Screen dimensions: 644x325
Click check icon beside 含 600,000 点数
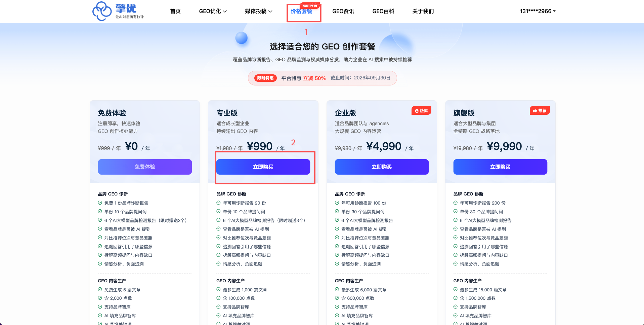click(337, 298)
